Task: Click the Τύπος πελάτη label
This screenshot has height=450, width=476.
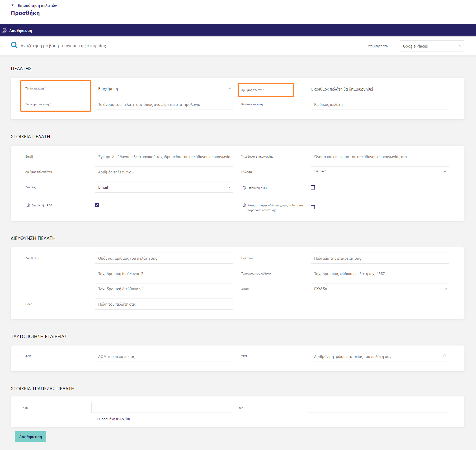Action: click(35, 88)
